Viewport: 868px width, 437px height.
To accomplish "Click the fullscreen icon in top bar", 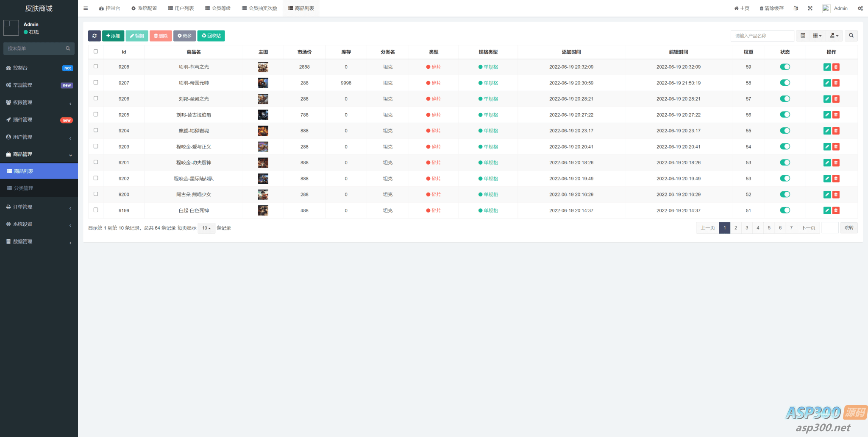I will tap(810, 8).
